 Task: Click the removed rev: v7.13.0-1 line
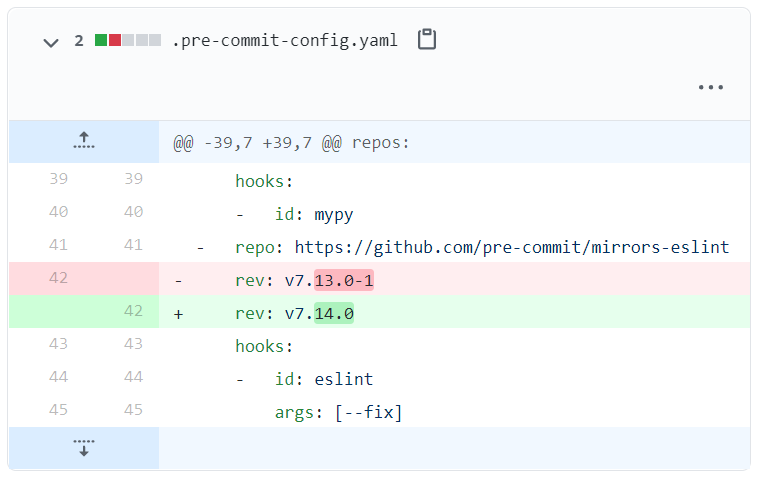(454, 279)
